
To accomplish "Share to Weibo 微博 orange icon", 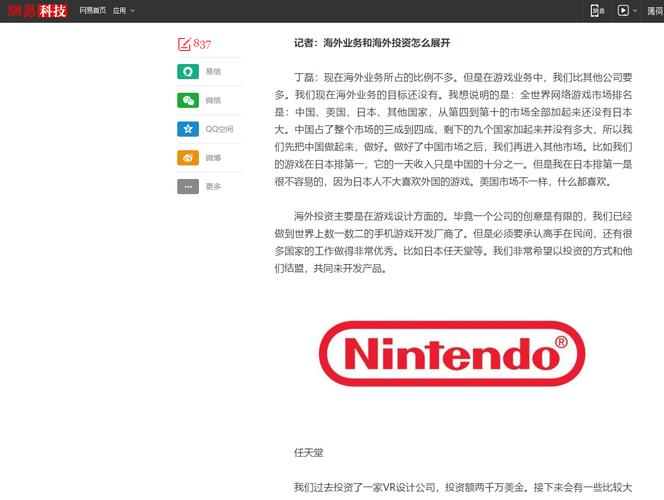I will coord(188,158).
